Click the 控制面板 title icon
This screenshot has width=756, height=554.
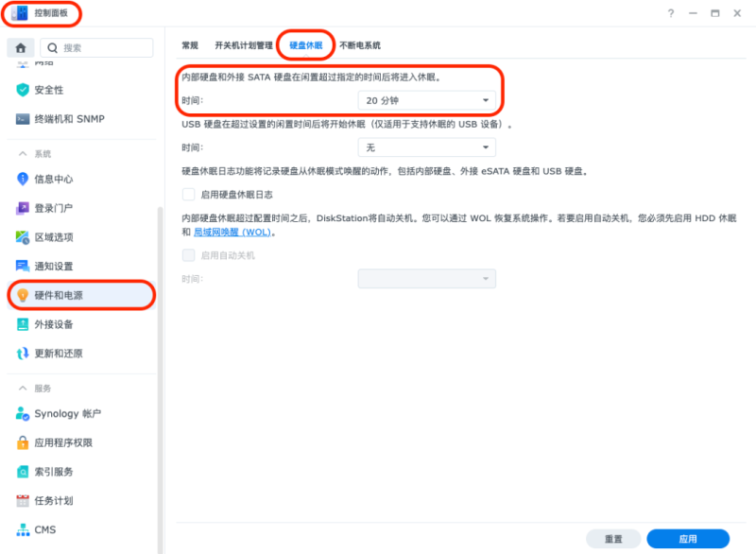coord(20,13)
